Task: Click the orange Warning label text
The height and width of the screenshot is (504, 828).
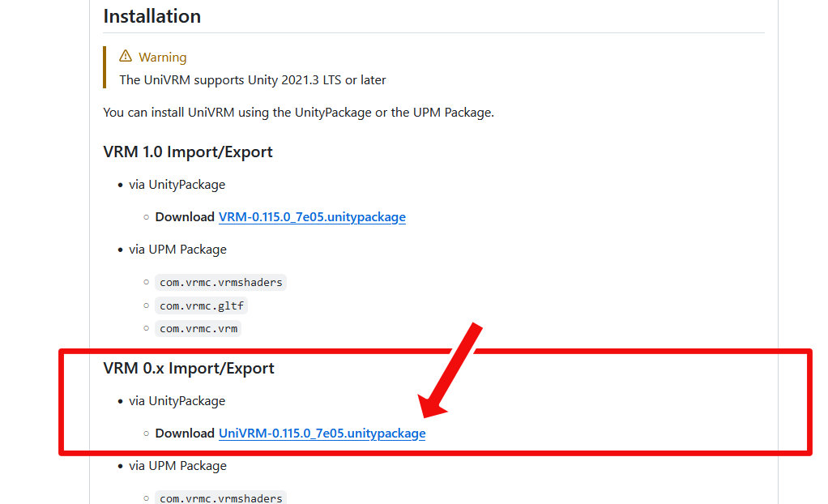Action: 162,58
